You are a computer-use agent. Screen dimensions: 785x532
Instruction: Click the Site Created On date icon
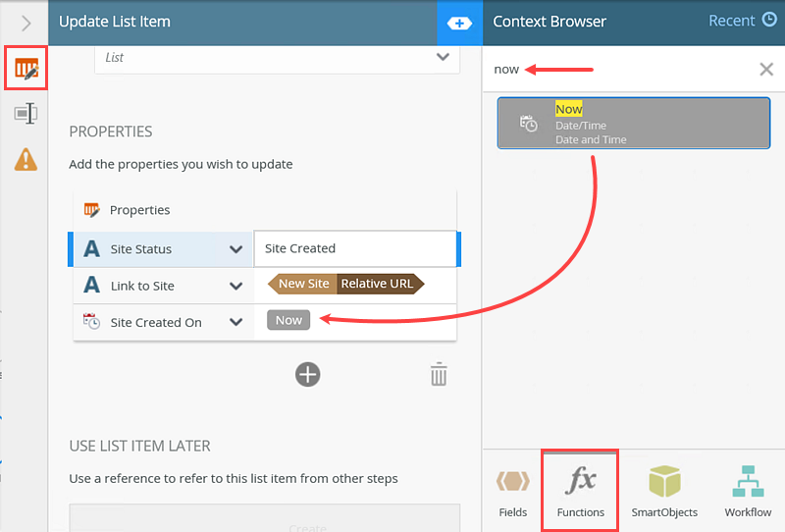(91, 321)
